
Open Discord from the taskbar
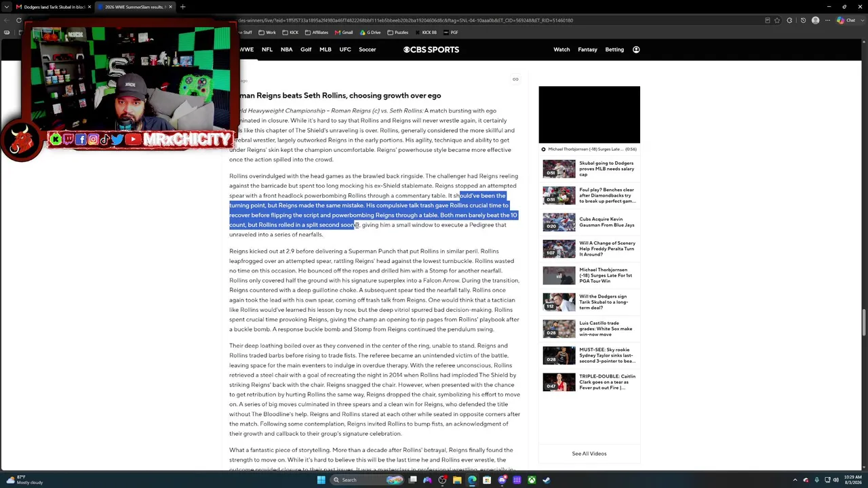[x=502, y=480]
